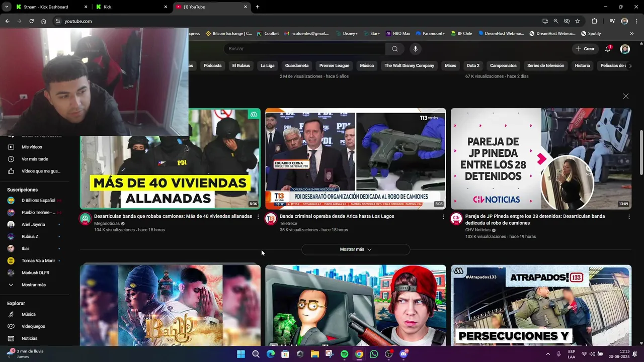Open Windows Start menu
The height and width of the screenshot is (362, 644).
click(241, 354)
